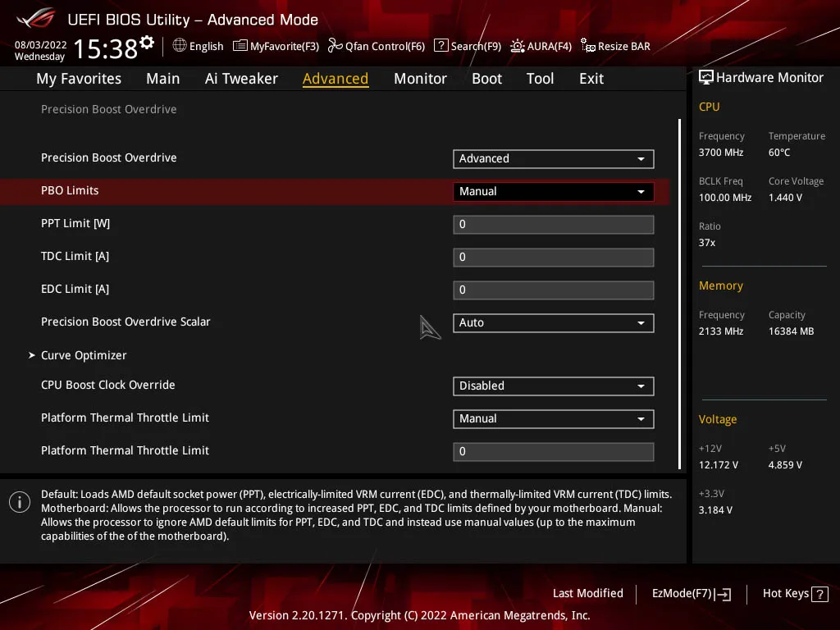This screenshot has height=630, width=840.
Task: Open Qfan Control fan icon
Action: [335, 46]
